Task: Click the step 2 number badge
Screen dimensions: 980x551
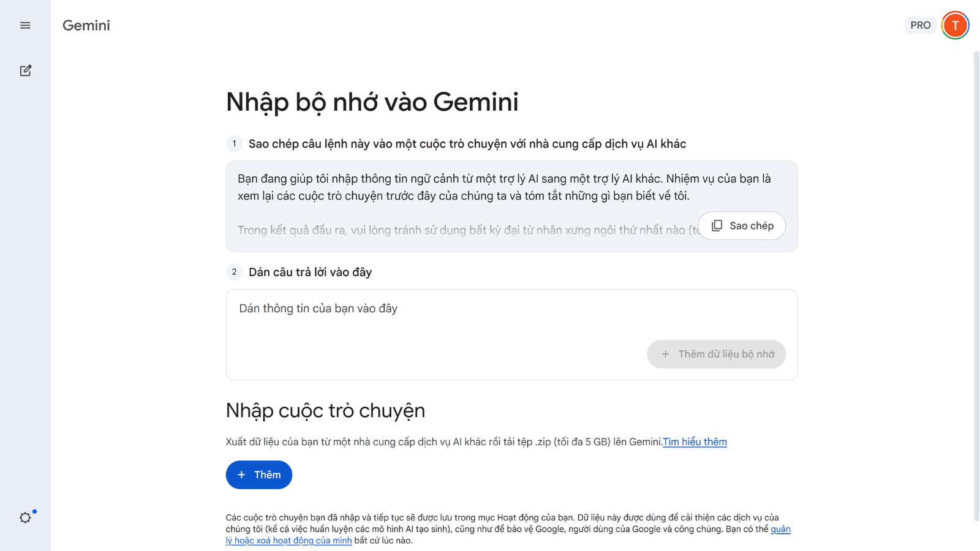Action: pos(234,272)
